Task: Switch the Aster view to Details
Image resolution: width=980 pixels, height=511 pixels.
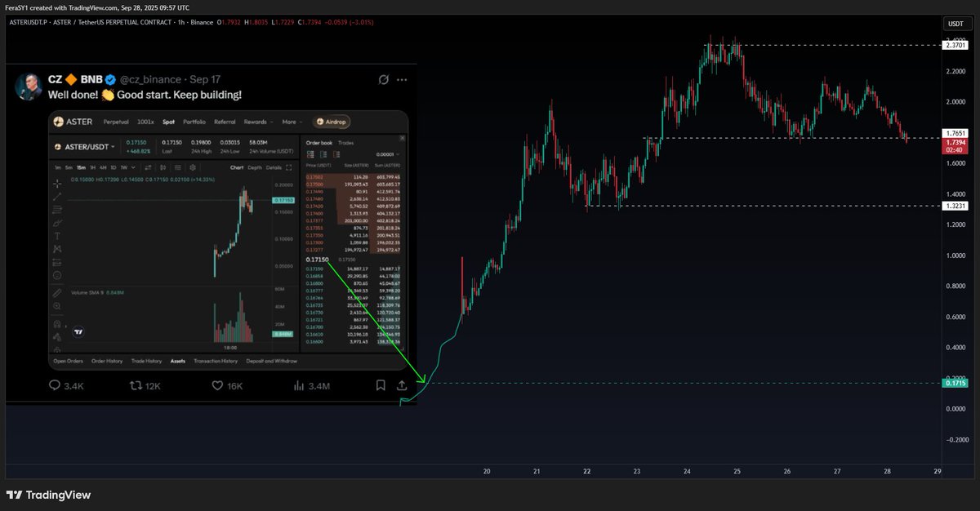Action: click(274, 167)
